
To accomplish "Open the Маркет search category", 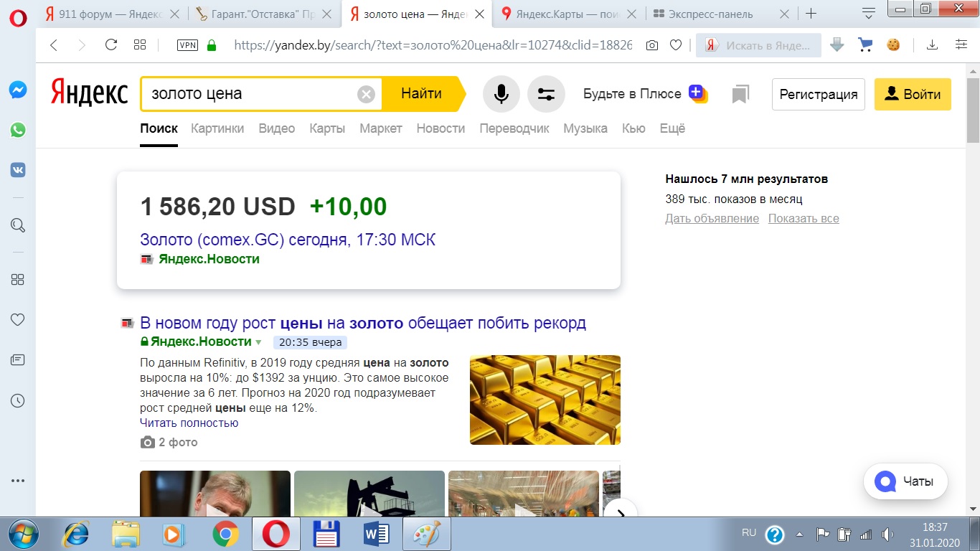I will [x=381, y=128].
